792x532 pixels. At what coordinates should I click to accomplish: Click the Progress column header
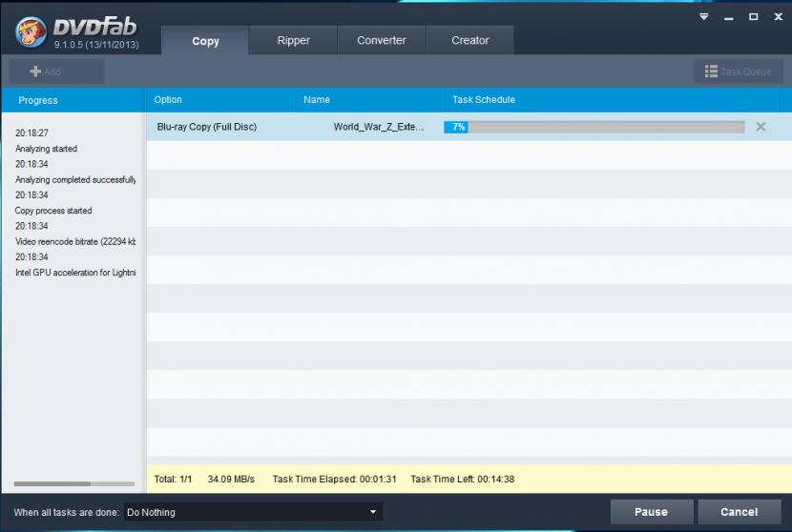(73, 100)
